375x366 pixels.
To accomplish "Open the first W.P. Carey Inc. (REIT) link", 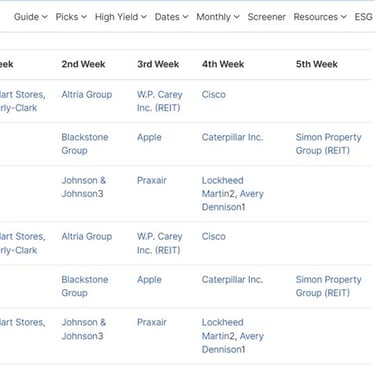I will click(159, 101).
